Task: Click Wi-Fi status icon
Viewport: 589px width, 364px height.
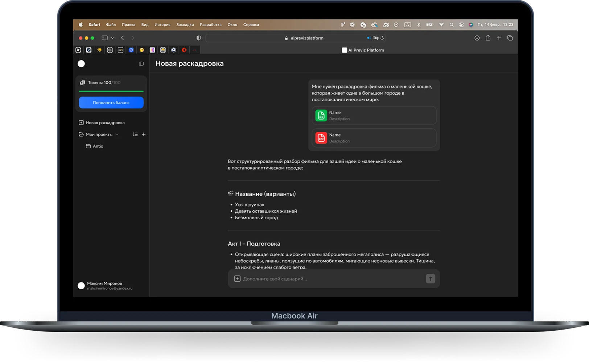Action: (x=441, y=25)
